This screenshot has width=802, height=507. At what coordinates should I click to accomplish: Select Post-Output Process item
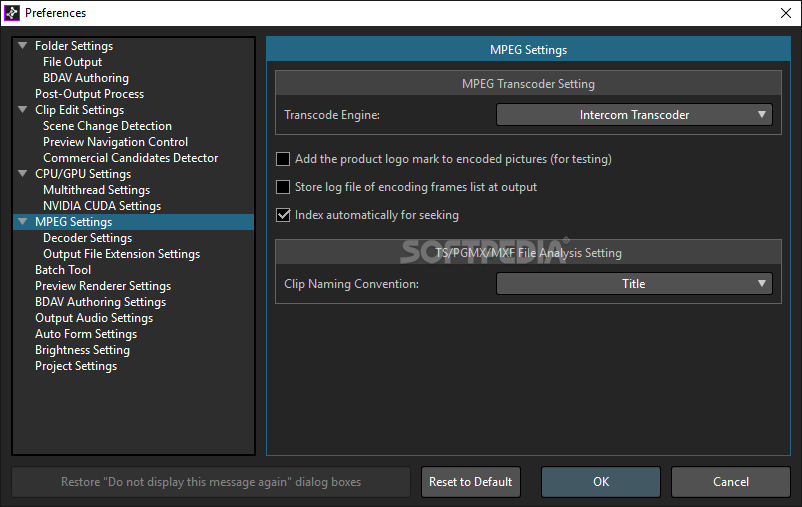(90, 94)
